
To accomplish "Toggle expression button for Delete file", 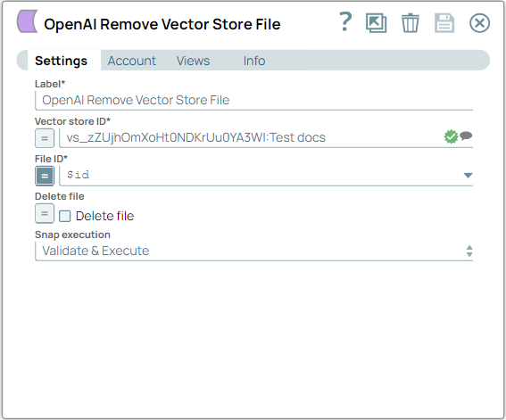I will (45, 213).
